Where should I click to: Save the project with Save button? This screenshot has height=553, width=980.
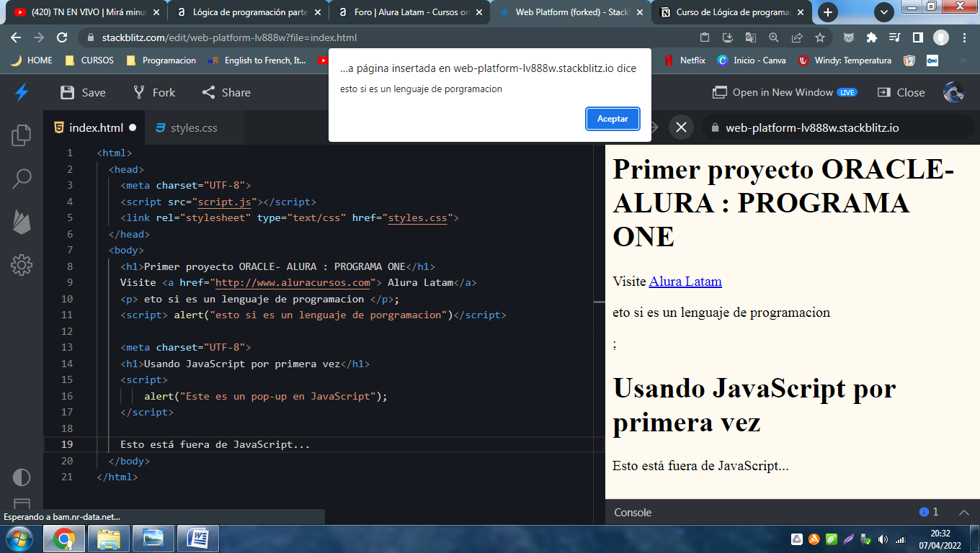point(83,92)
